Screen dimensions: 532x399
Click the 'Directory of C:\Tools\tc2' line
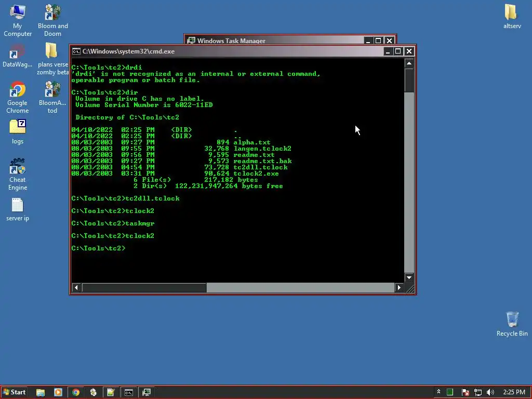point(127,117)
